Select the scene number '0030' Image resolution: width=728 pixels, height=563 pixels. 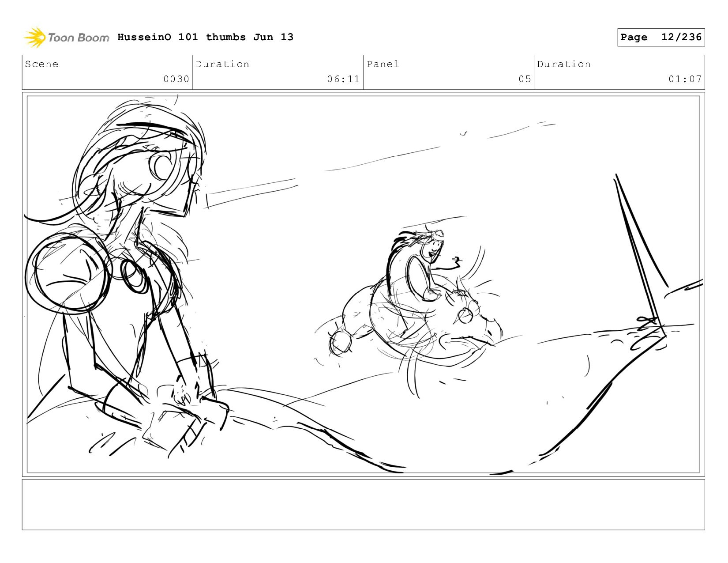pos(176,79)
